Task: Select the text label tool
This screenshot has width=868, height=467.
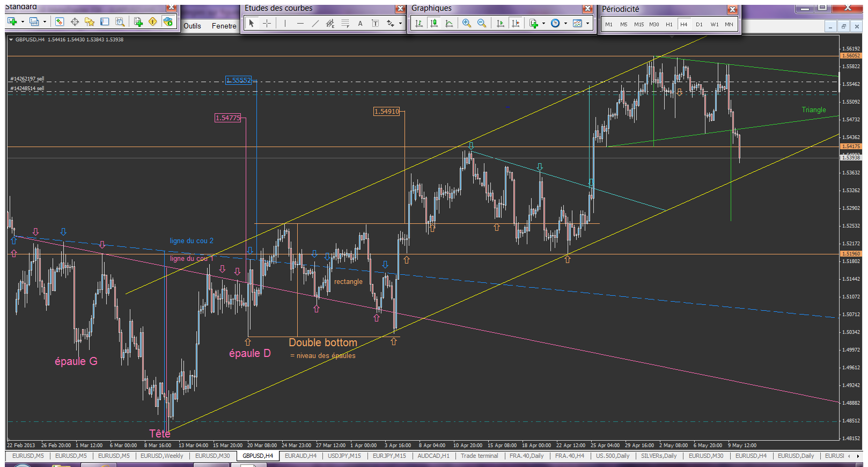Action: coord(360,23)
